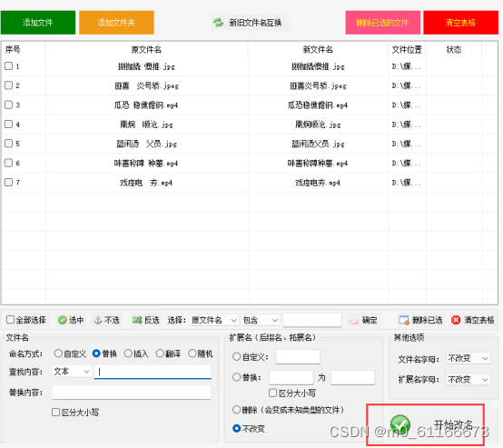This screenshot has width=503, height=448.
Task: Check the checkbox for row 5
Action: (9, 144)
